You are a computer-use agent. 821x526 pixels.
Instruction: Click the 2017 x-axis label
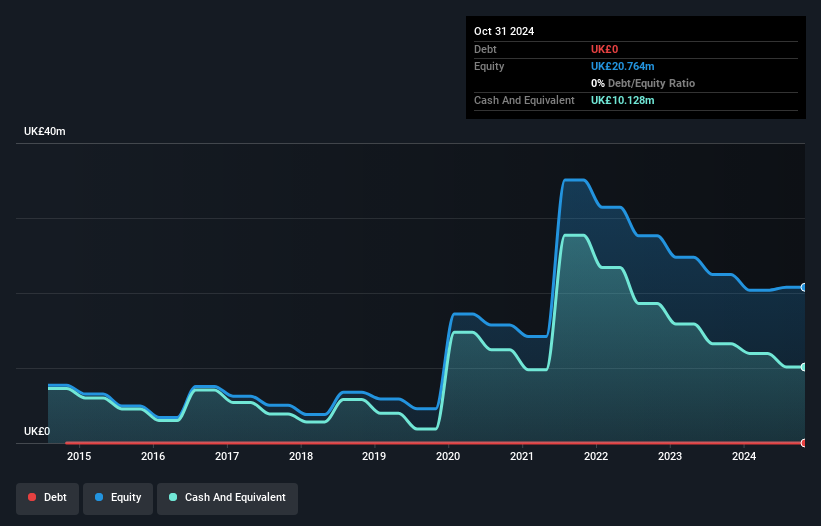227,456
